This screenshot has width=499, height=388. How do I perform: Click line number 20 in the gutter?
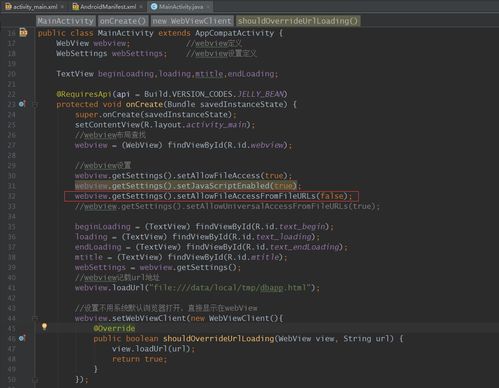point(12,74)
